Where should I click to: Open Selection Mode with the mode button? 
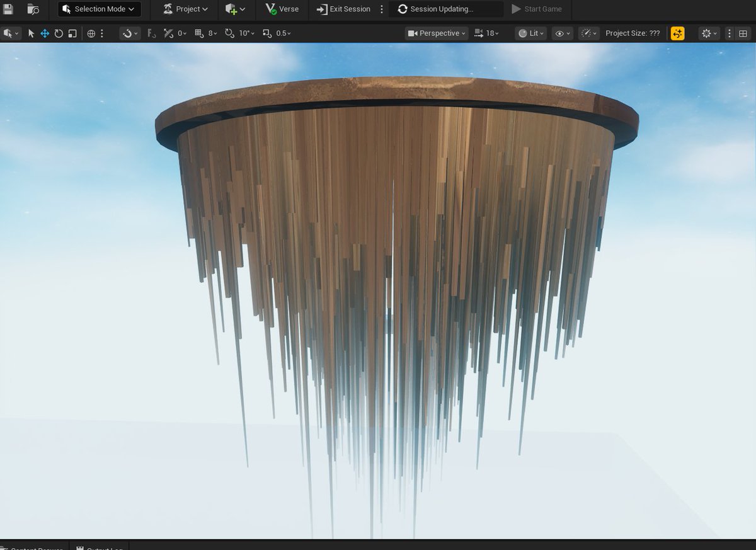(98, 9)
